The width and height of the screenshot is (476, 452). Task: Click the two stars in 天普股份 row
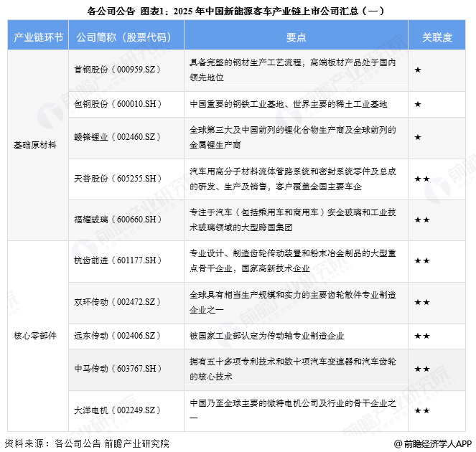coord(421,178)
